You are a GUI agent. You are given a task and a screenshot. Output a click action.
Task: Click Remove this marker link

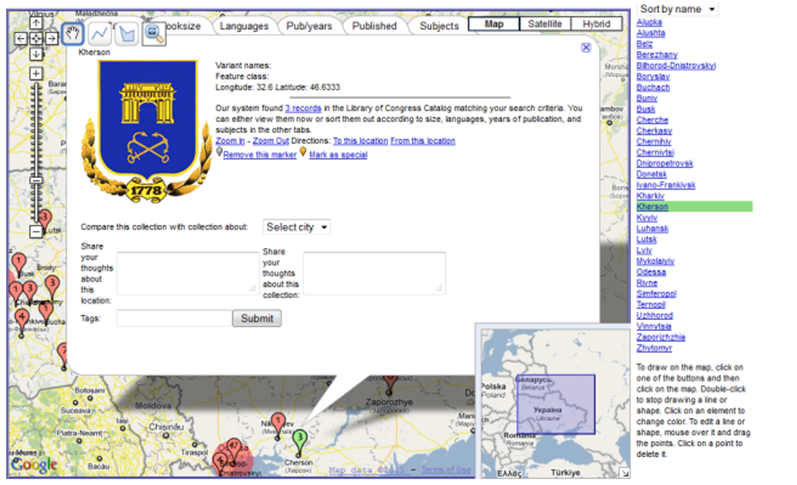point(260,155)
